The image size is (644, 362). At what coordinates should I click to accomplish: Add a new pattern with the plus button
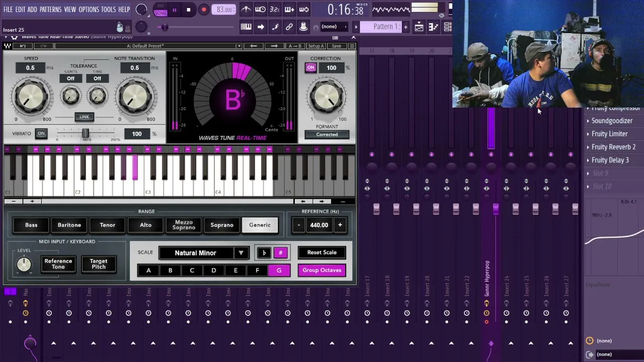click(x=406, y=27)
